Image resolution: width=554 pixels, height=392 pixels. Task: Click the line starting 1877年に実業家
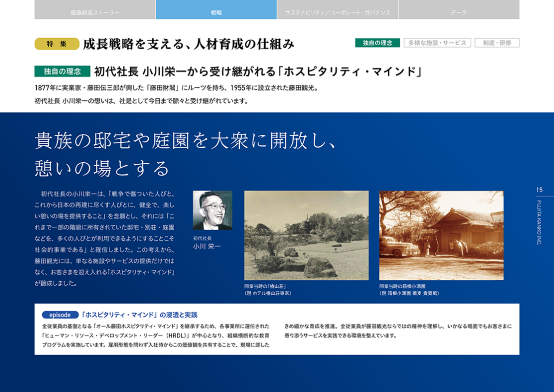[177, 88]
